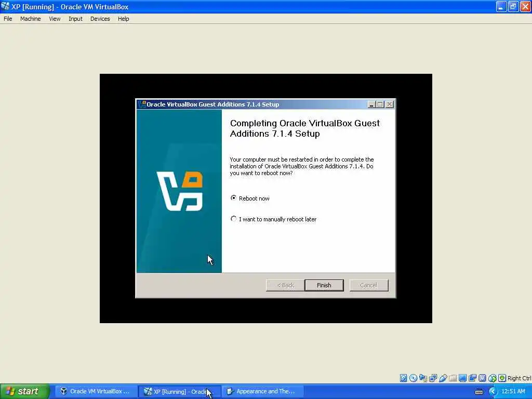Click the maximize button in Setup dialog
532x399 pixels.
tap(380, 104)
